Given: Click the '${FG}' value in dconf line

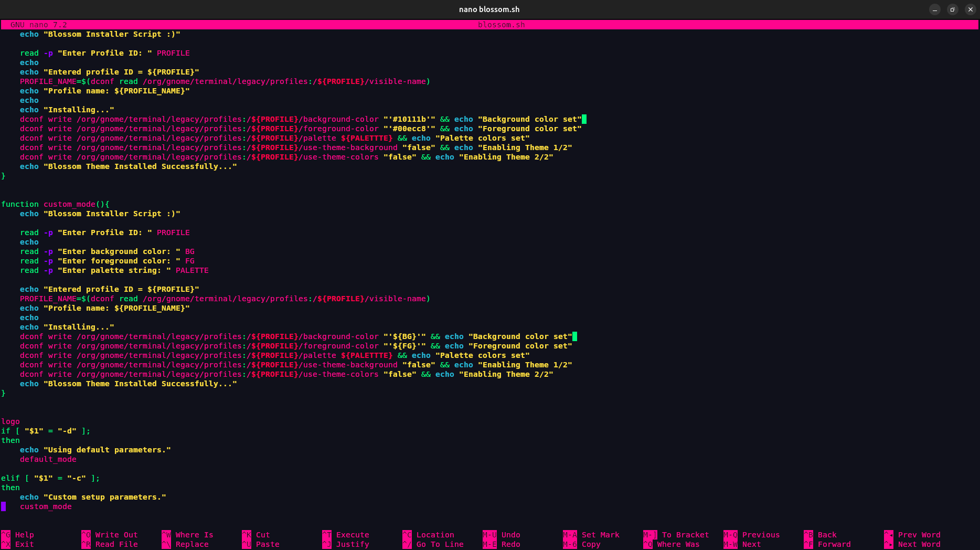Looking at the screenshot, I should (x=404, y=346).
